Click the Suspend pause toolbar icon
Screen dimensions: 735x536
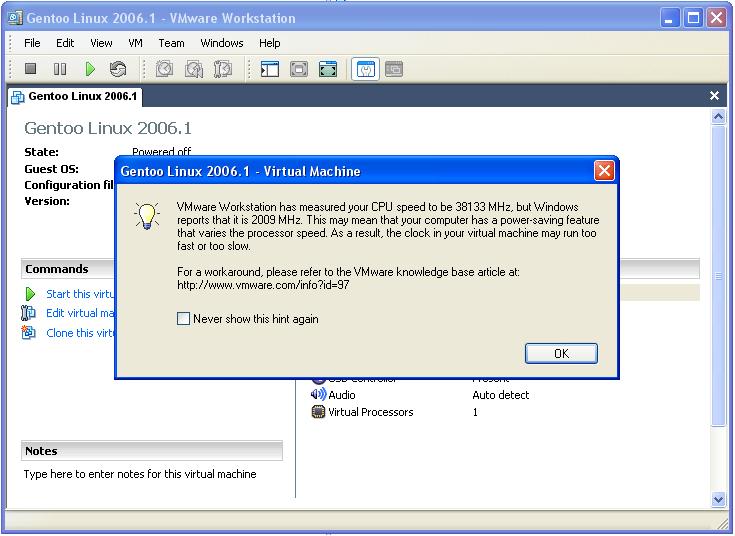tap(60, 69)
